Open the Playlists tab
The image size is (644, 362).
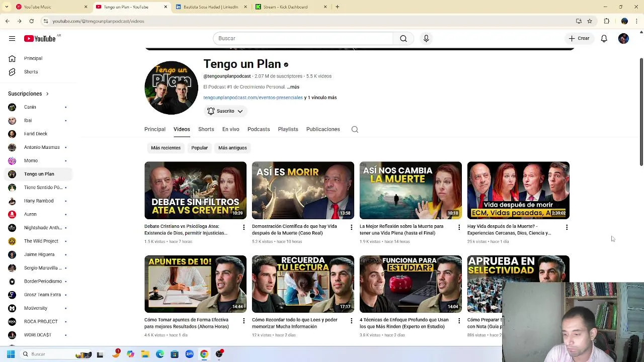288,129
